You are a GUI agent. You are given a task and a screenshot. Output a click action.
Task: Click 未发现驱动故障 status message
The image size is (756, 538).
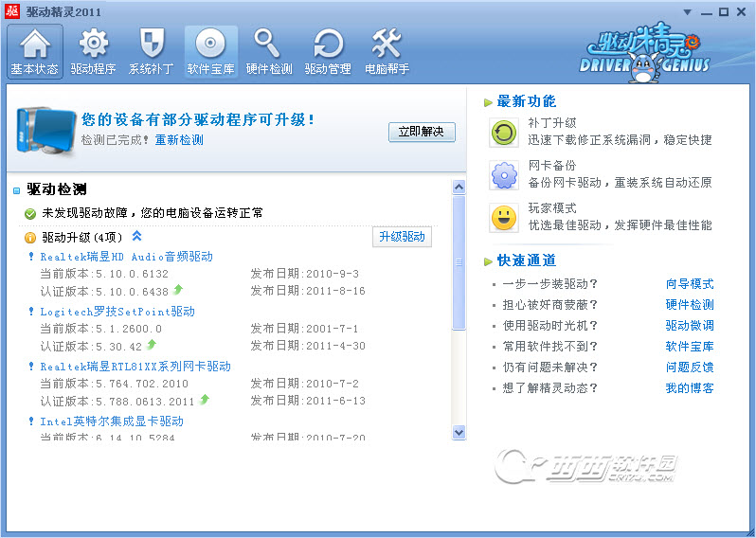click(153, 213)
